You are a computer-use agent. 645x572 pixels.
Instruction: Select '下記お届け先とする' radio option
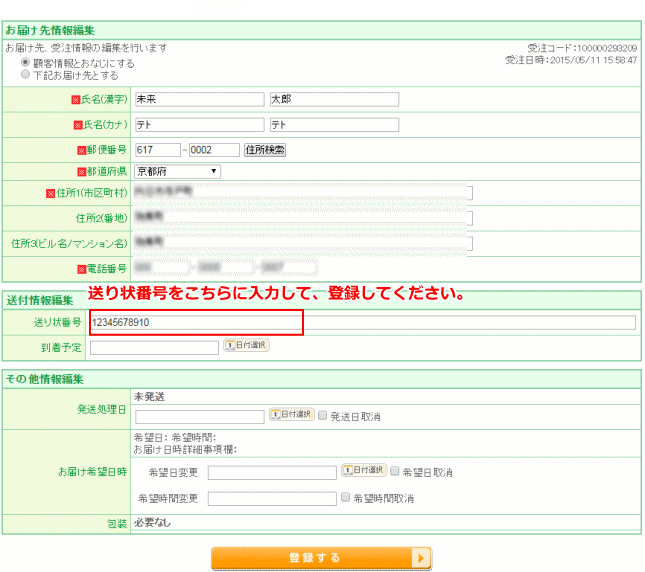pyautogui.click(x=26, y=74)
